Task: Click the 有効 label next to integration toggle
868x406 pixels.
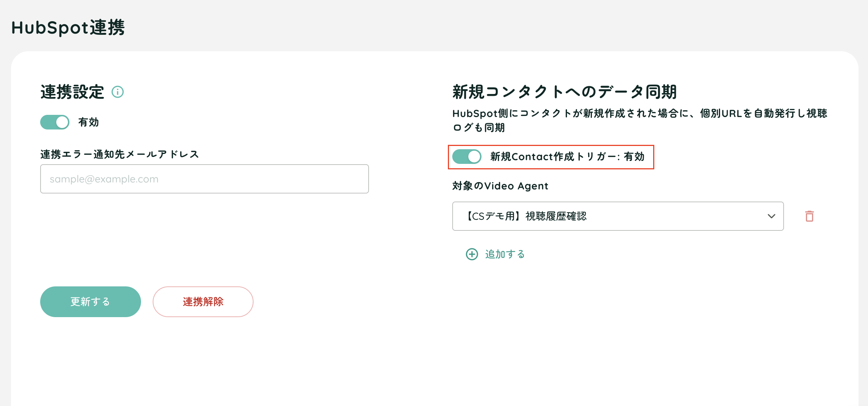Action: pyautogui.click(x=88, y=122)
